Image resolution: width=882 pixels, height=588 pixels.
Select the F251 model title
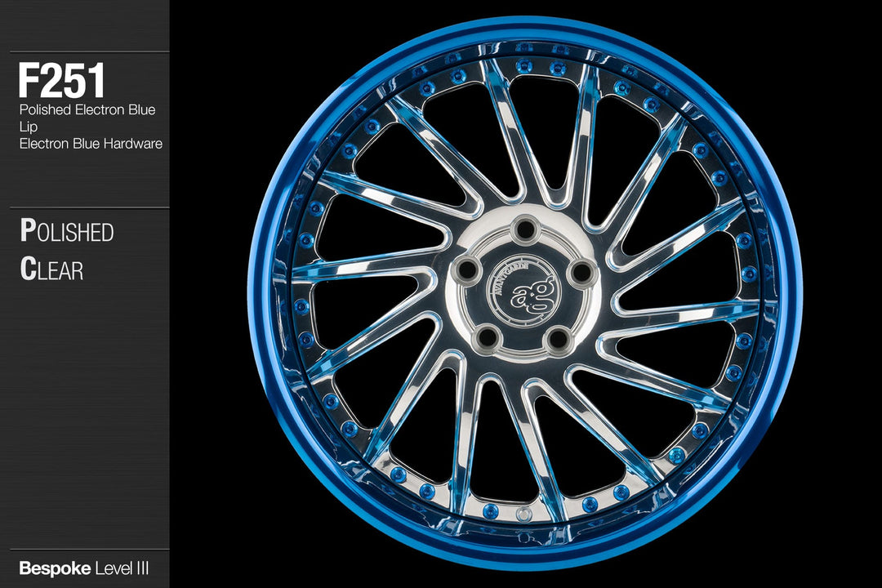point(62,82)
